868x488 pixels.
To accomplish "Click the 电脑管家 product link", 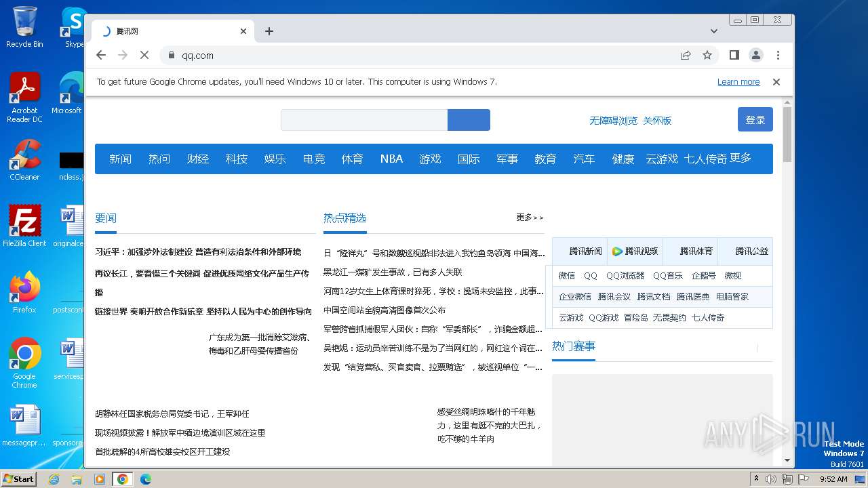I will pos(732,297).
